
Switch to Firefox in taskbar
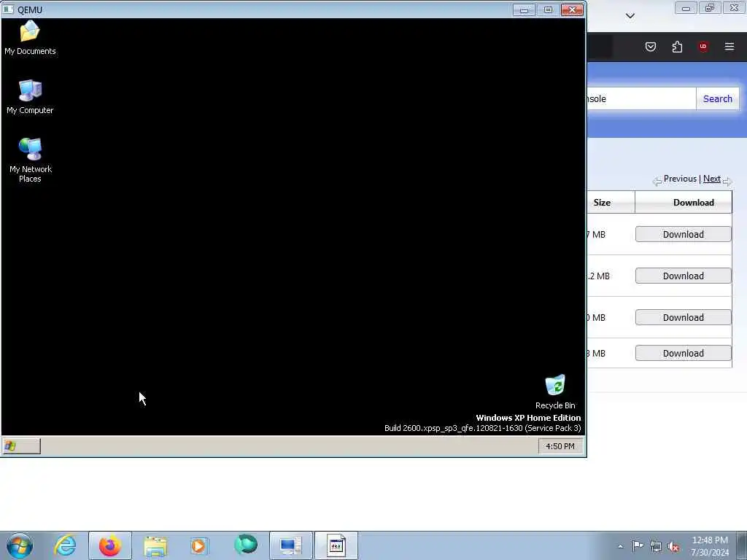(x=110, y=545)
